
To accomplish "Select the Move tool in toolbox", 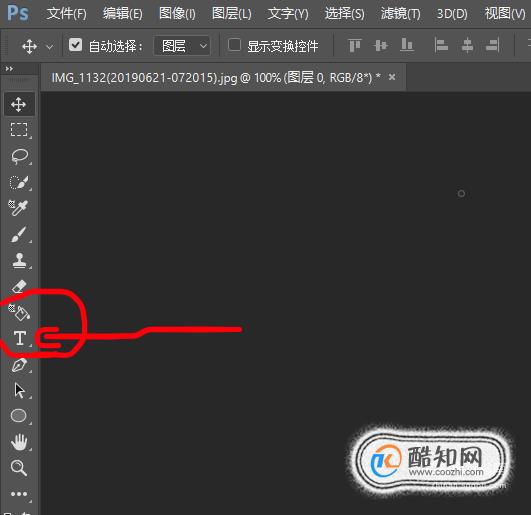I will pos(19,104).
